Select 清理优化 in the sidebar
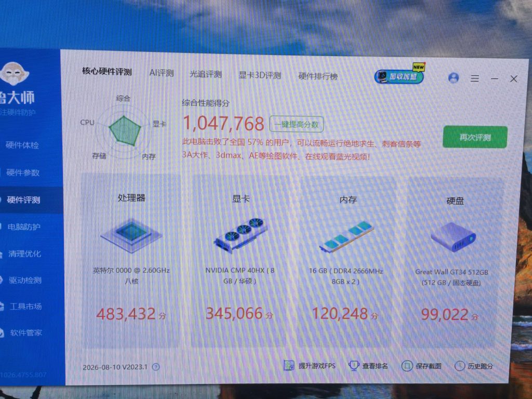 pos(24,254)
